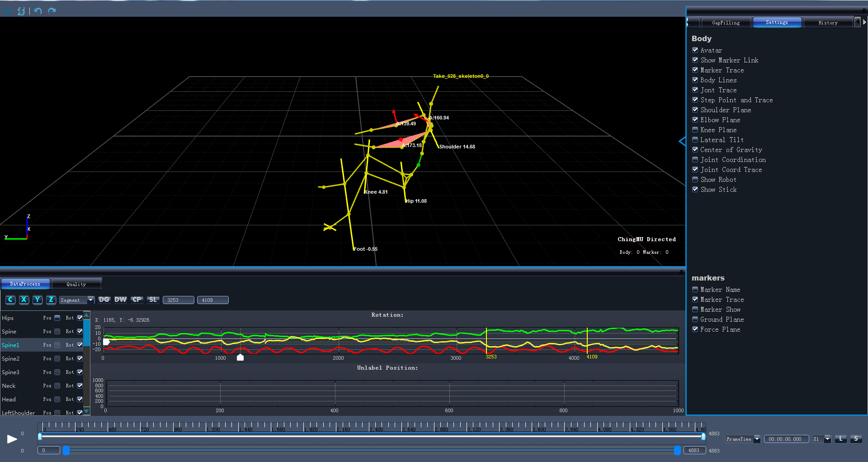The width and height of the screenshot is (868, 462).
Task: Click the range start 0 input field
Action: [x=49, y=450]
